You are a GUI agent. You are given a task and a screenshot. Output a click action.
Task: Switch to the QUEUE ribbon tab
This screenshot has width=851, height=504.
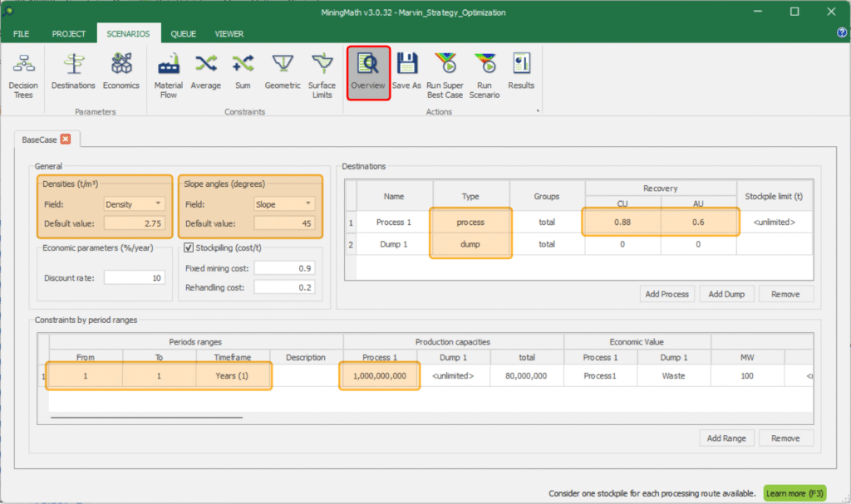click(x=184, y=34)
